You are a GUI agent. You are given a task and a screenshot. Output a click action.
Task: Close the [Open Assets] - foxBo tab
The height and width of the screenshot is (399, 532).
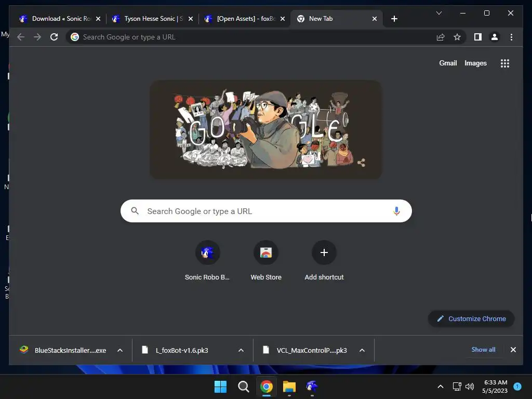283,19
